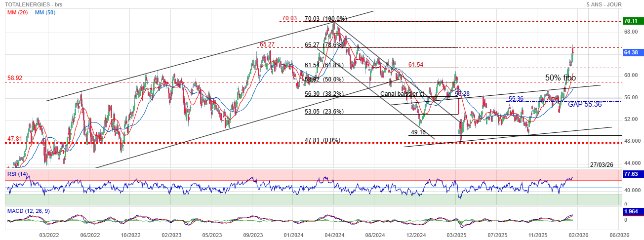Select the 65.27 (78.6%) Fibonacci label
Image resolution: width=644 pixels, height=240 pixels.
point(324,45)
